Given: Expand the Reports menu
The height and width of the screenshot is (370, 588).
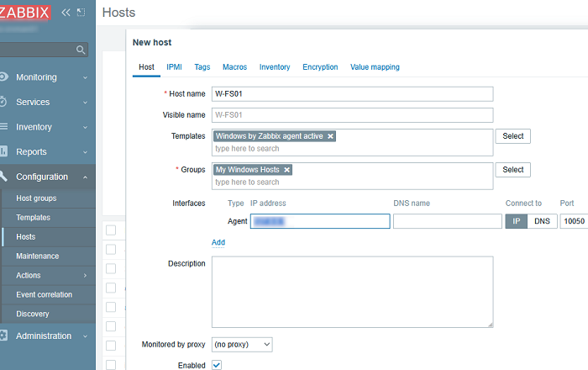Looking at the screenshot, I should click(x=85, y=152).
